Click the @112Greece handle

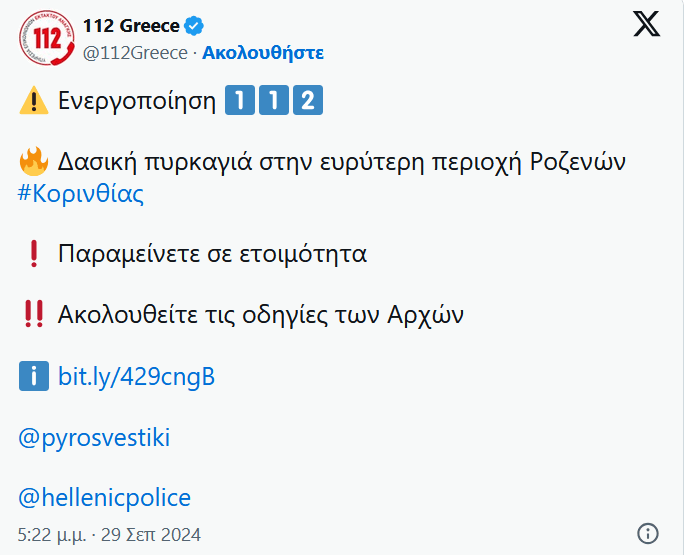tap(135, 53)
